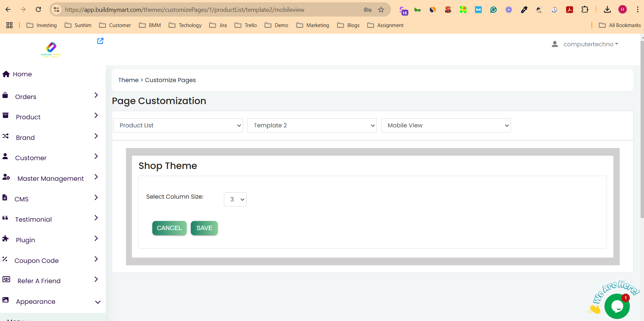Viewport: 644px width, 321px height.
Task: Open the Trello bookmarks folder
Action: pyautogui.click(x=246, y=25)
